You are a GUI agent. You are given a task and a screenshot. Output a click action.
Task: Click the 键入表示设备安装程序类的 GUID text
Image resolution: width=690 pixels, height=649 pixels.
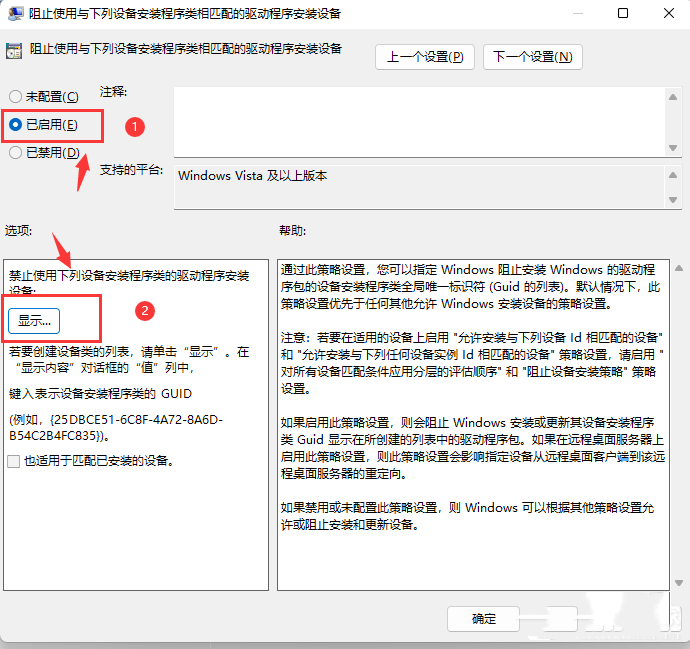100,393
